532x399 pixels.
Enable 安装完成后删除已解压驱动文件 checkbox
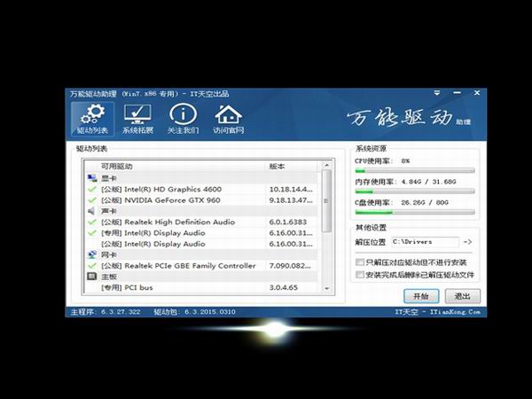[x=360, y=275]
